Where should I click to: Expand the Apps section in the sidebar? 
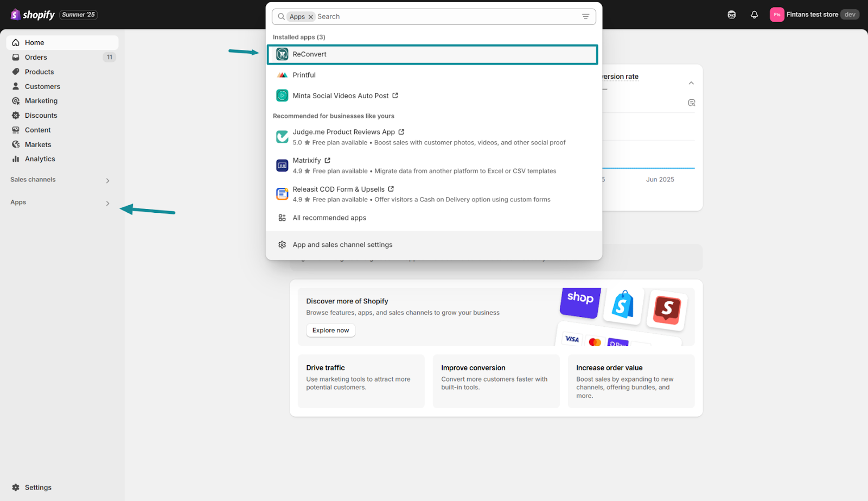[x=107, y=204]
